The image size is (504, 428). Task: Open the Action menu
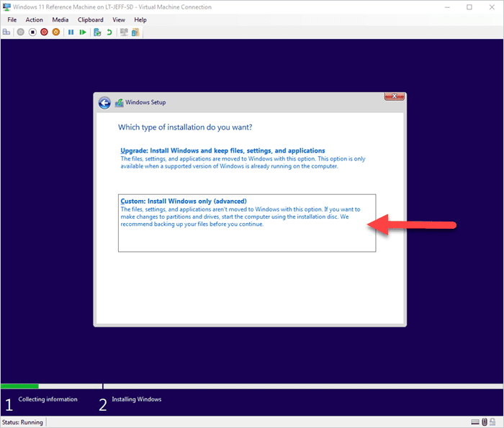point(34,20)
